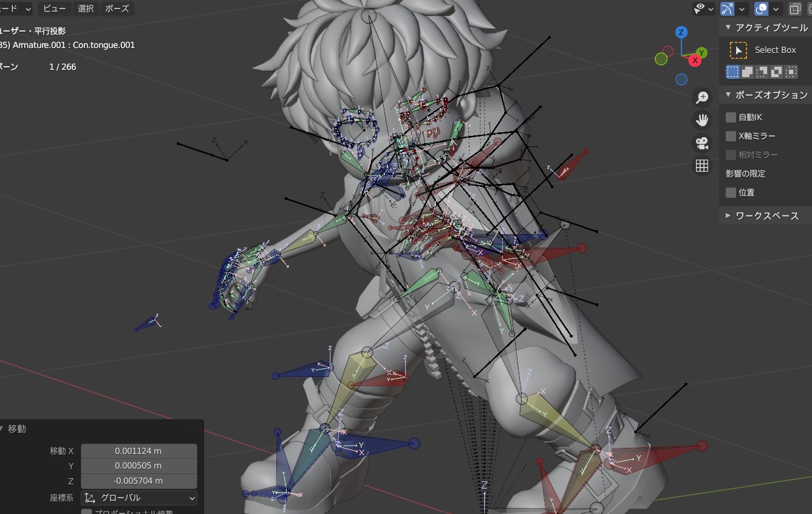Open the interaction mode dropdown
The height and width of the screenshot is (514, 812).
click(16, 8)
